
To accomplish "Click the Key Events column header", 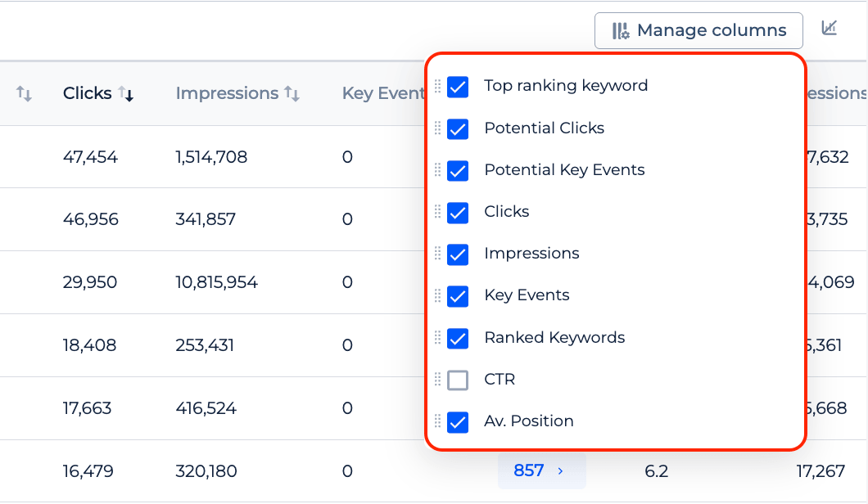I will click(x=383, y=93).
